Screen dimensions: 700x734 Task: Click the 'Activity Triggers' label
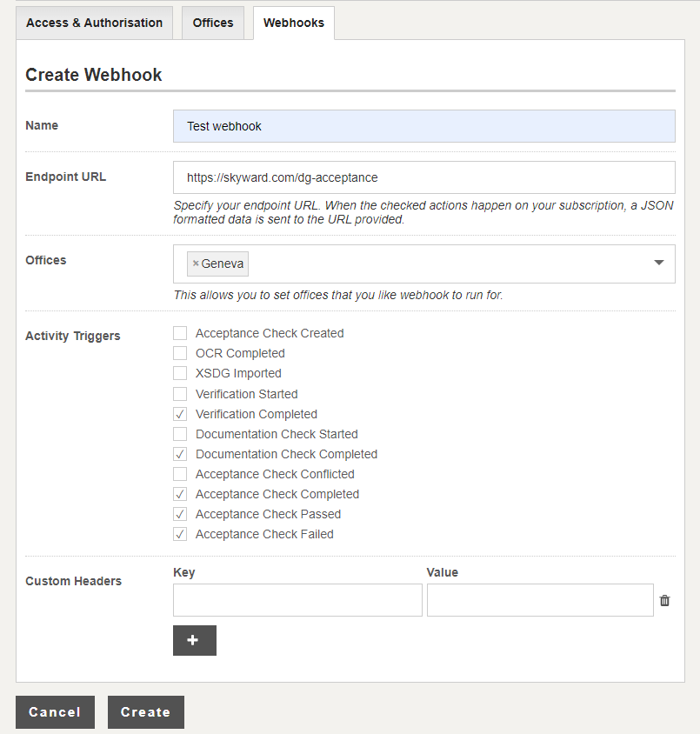coord(72,336)
